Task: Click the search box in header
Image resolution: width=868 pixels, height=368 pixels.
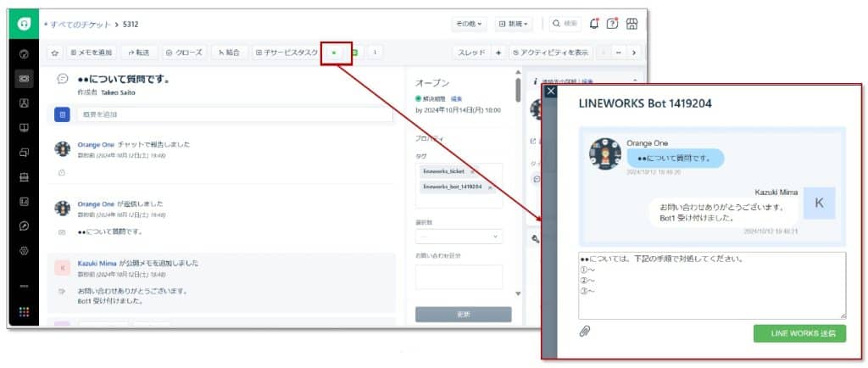Action: click(x=565, y=24)
